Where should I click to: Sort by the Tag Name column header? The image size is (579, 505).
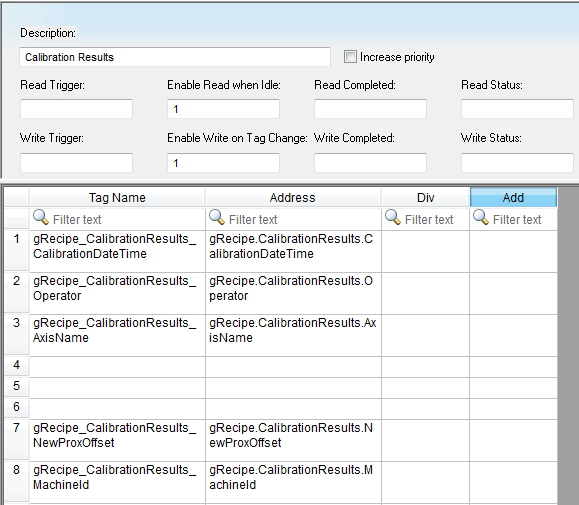(117, 197)
